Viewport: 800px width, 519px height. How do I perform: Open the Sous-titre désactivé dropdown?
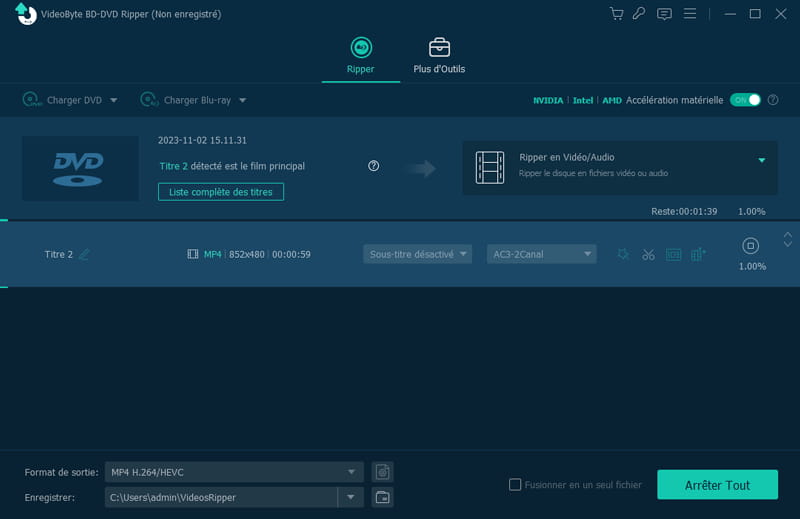tap(417, 254)
